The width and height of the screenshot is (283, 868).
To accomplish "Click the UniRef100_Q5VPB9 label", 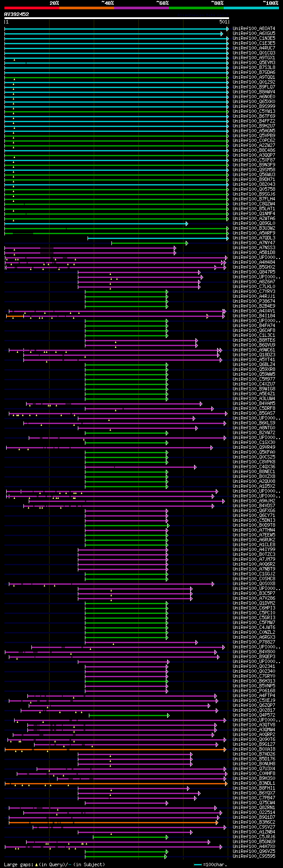I will [x=254, y=136].
